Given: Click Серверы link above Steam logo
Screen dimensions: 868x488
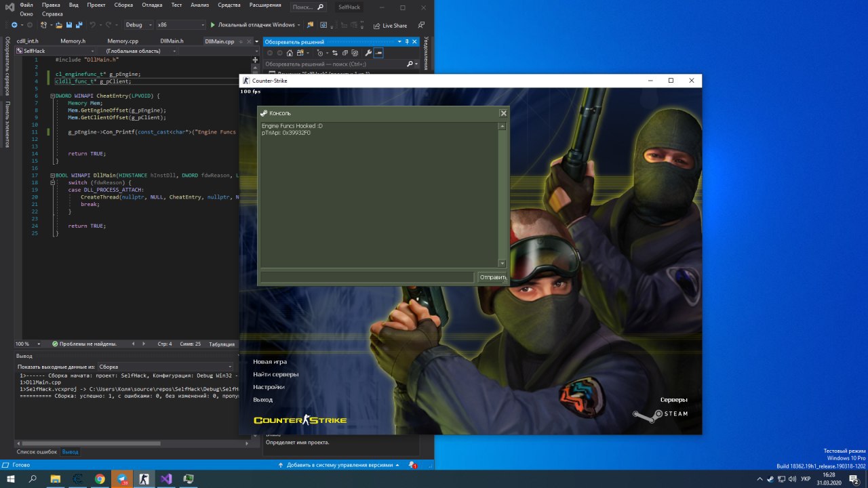Looking at the screenshot, I should pos(674,400).
